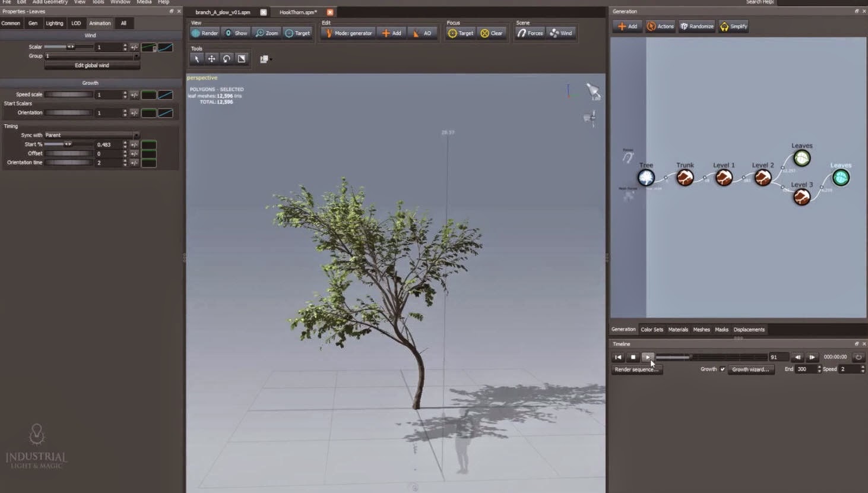Viewport: 868px width, 493px height.
Task: Toggle the Growth checkbox in the Timeline
Action: tap(722, 369)
